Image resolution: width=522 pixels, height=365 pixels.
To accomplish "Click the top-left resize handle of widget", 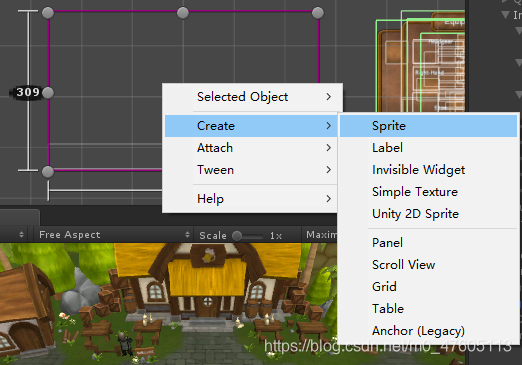I will [x=48, y=13].
